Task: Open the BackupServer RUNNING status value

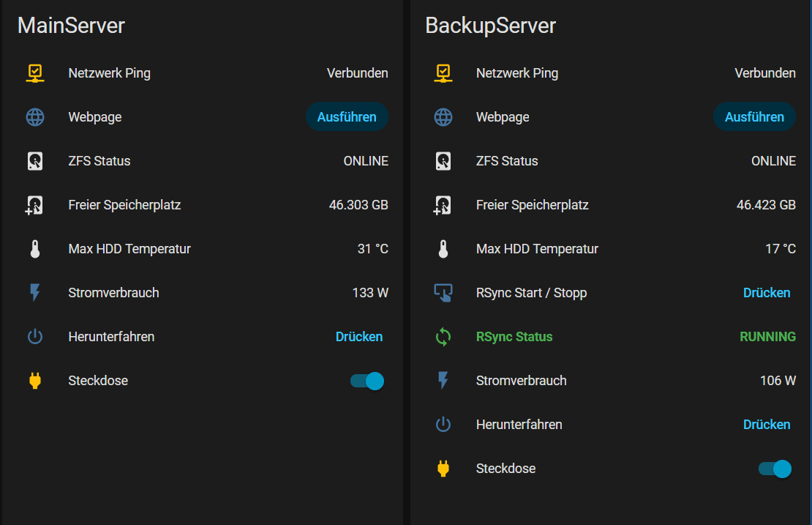Action: pyautogui.click(x=767, y=337)
